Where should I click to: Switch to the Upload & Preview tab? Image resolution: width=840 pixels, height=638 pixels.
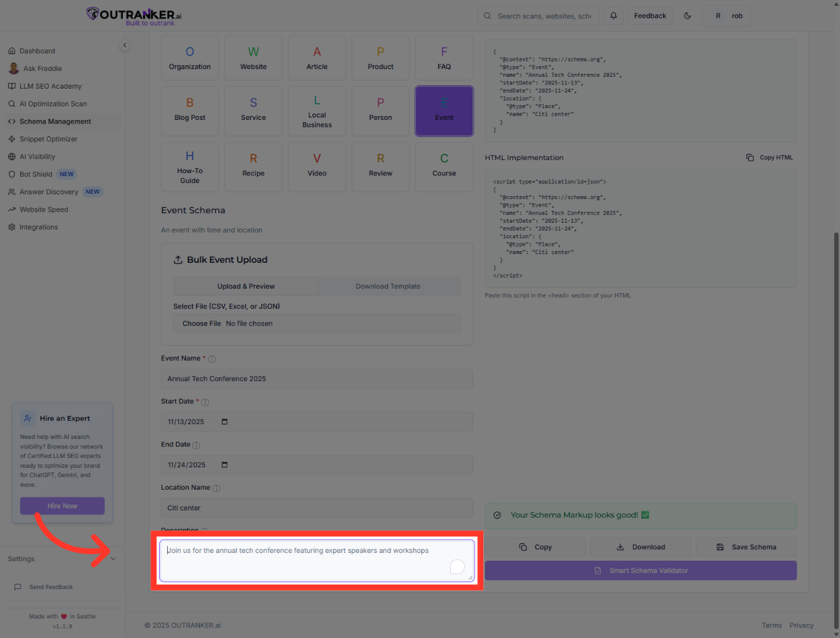246,287
